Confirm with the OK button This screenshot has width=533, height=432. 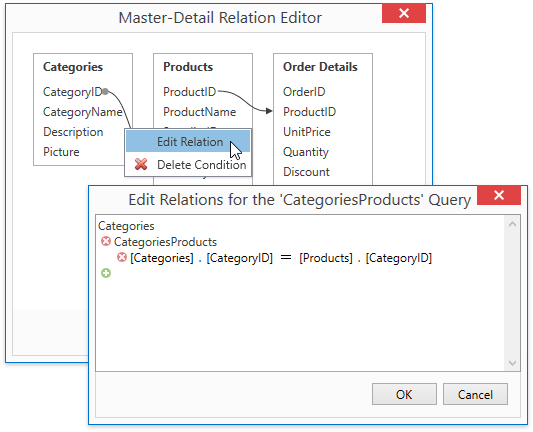coord(404,394)
